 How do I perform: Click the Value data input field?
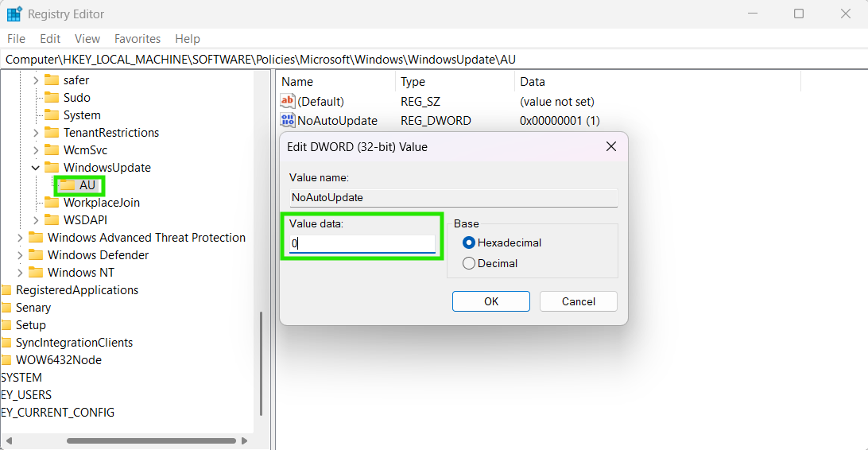362,243
